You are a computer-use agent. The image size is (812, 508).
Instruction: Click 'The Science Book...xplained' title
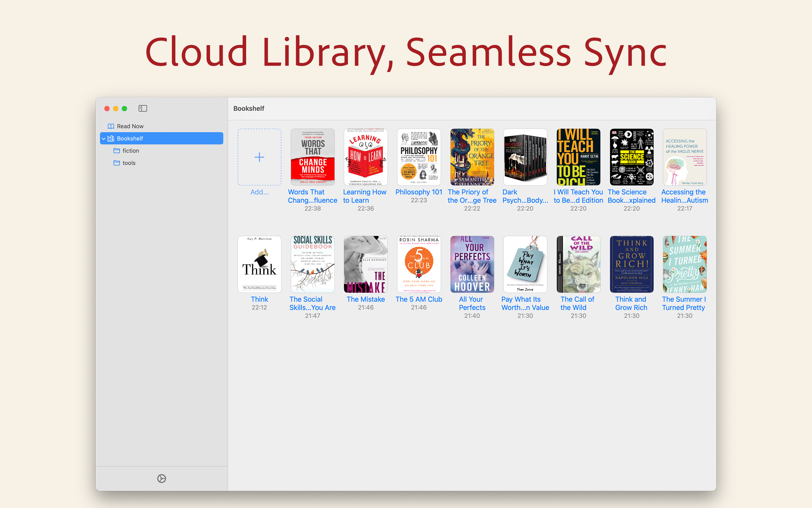click(632, 196)
